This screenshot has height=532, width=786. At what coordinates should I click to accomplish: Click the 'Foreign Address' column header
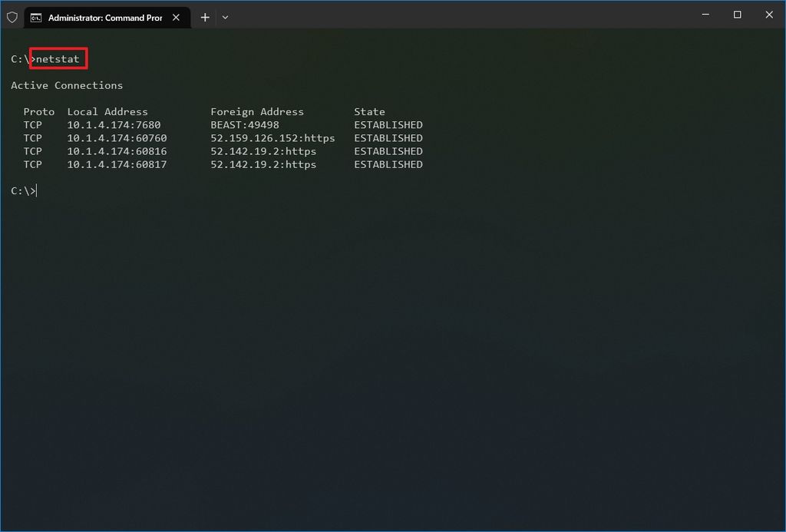tap(257, 111)
